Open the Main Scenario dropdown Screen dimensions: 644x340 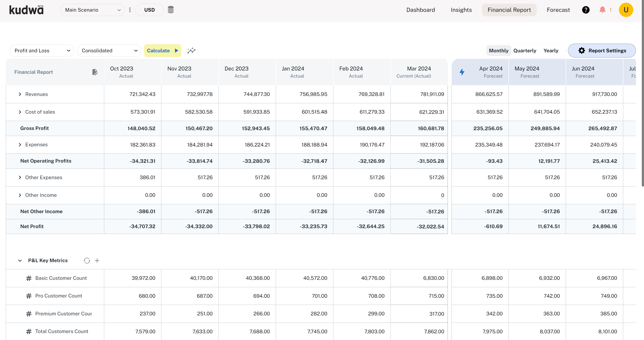92,10
